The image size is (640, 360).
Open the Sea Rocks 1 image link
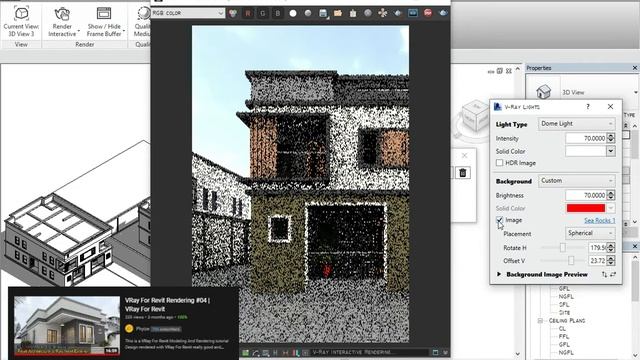point(599,220)
